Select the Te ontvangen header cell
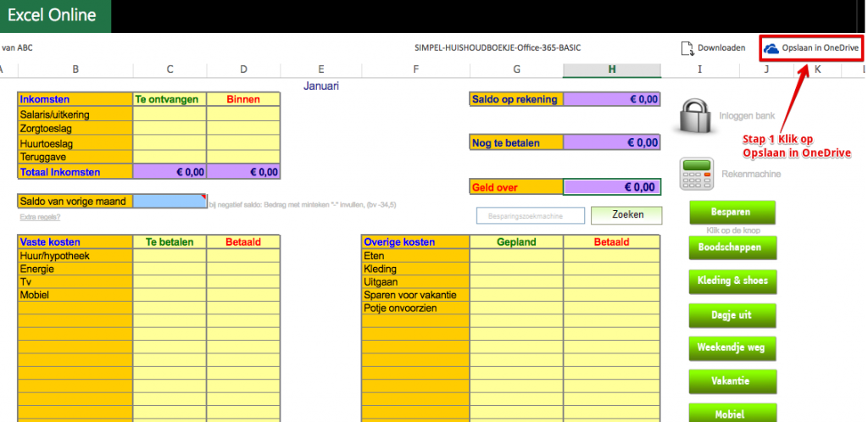The width and height of the screenshot is (868, 422). tap(170, 99)
